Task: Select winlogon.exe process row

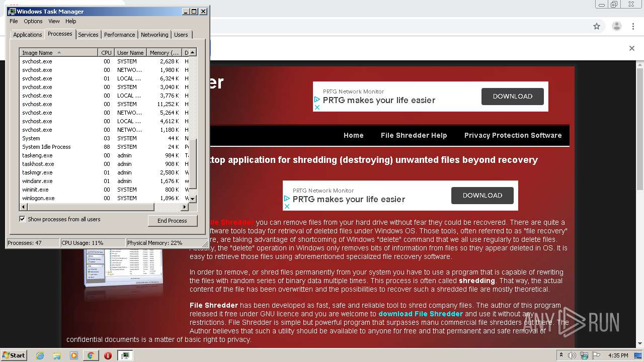Action: (104, 198)
